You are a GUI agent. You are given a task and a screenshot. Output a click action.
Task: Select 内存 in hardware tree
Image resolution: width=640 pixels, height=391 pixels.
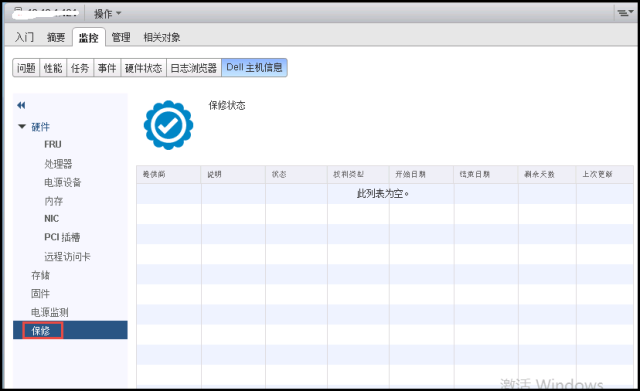53,201
